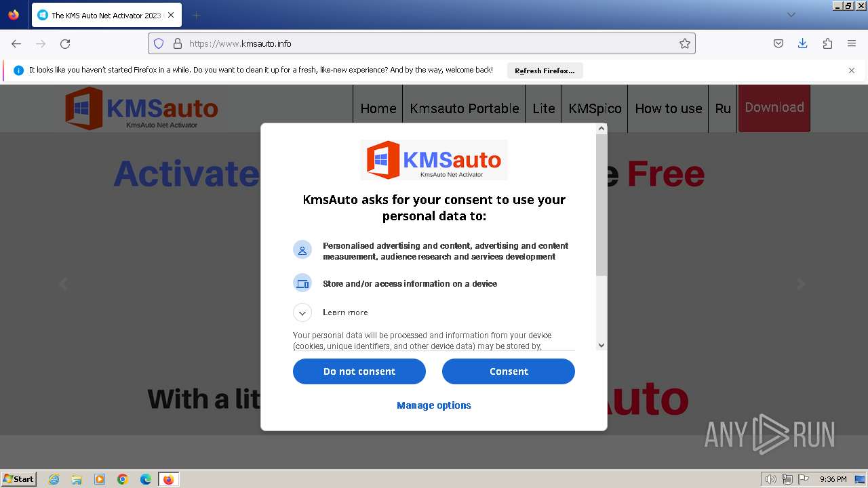The width and height of the screenshot is (868, 488).
Task: Click the consent dialog scrollbar up arrow
Action: click(x=601, y=129)
